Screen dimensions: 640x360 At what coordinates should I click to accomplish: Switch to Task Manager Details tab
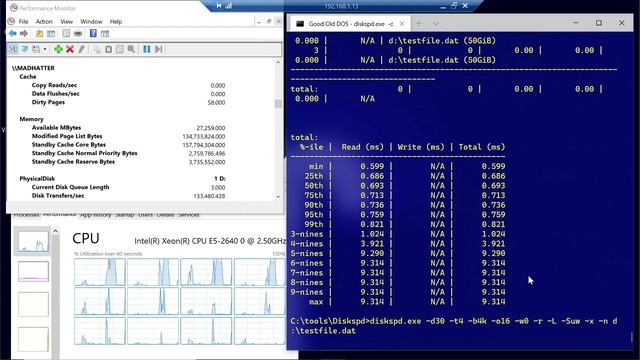(x=165, y=215)
